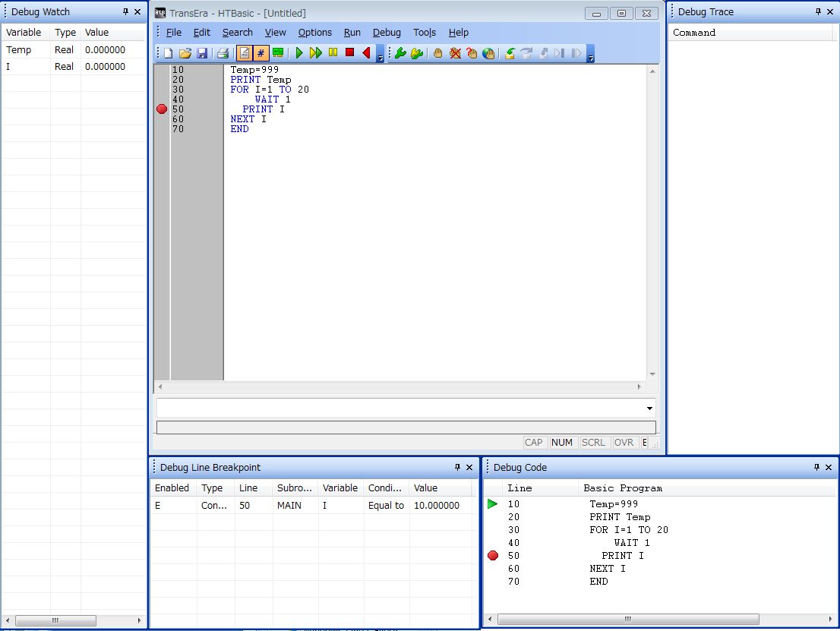The image size is (840, 631).
Task: Open the Help menu
Action: [x=459, y=32]
